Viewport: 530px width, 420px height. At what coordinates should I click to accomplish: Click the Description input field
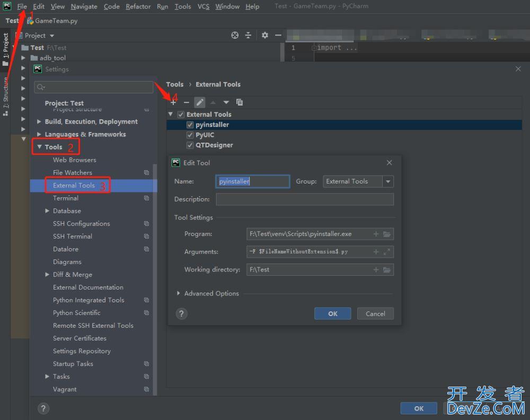point(305,199)
